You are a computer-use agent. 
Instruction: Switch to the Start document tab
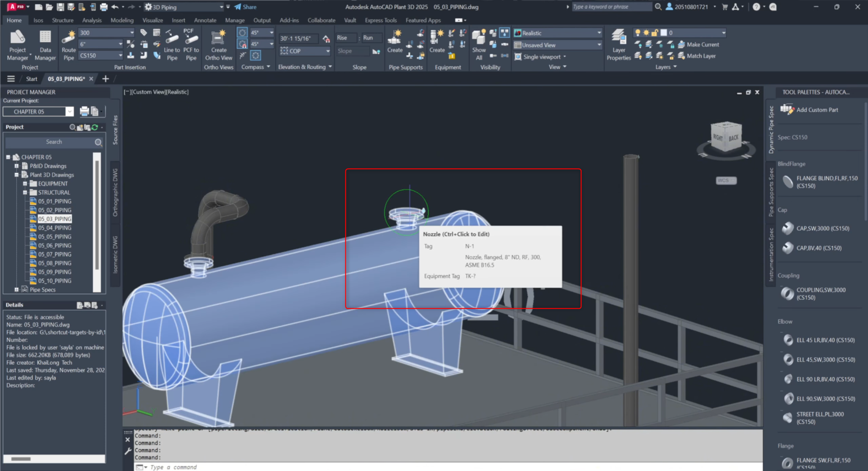(x=32, y=79)
